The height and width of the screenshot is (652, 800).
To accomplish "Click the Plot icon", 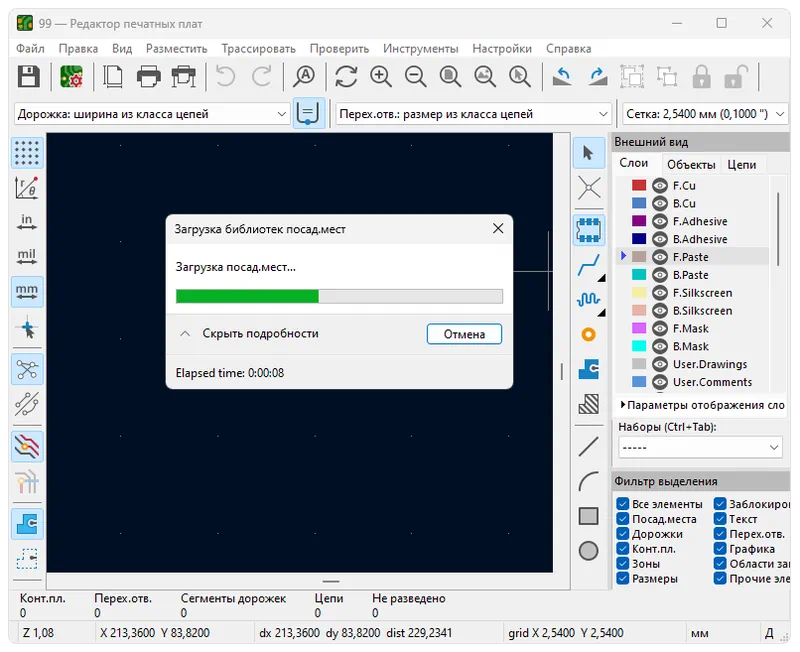I will click(184, 77).
